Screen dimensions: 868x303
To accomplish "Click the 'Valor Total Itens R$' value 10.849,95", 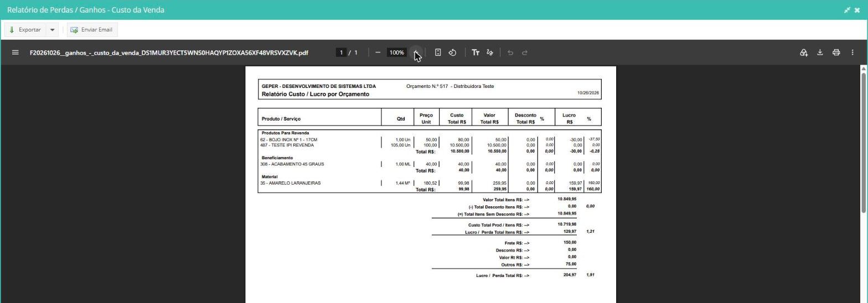I will (567, 199).
